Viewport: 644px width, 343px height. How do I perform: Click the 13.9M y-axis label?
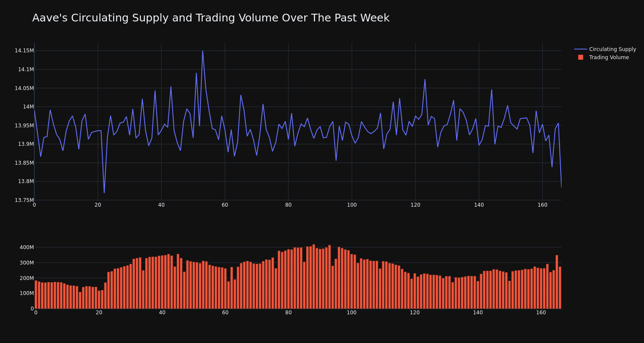click(26, 144)
